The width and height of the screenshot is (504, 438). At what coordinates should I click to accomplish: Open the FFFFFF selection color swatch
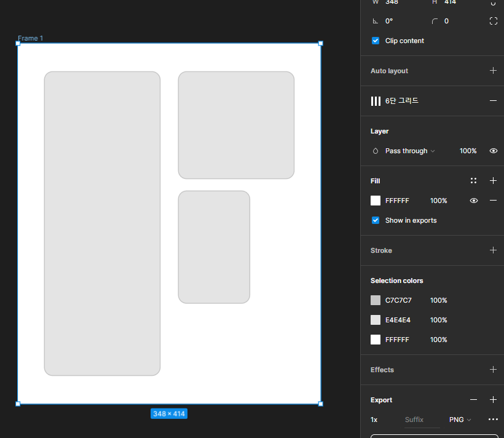tap(376, 340)
